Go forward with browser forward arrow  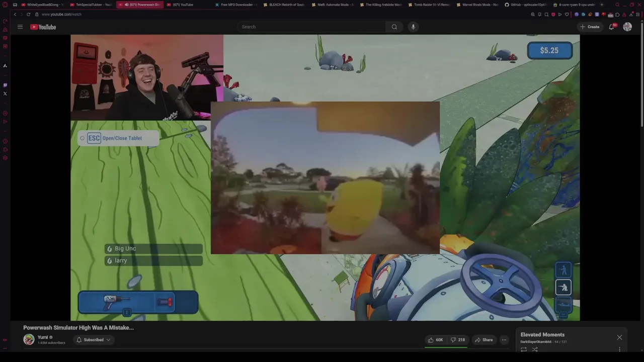(x=21, y=14)
